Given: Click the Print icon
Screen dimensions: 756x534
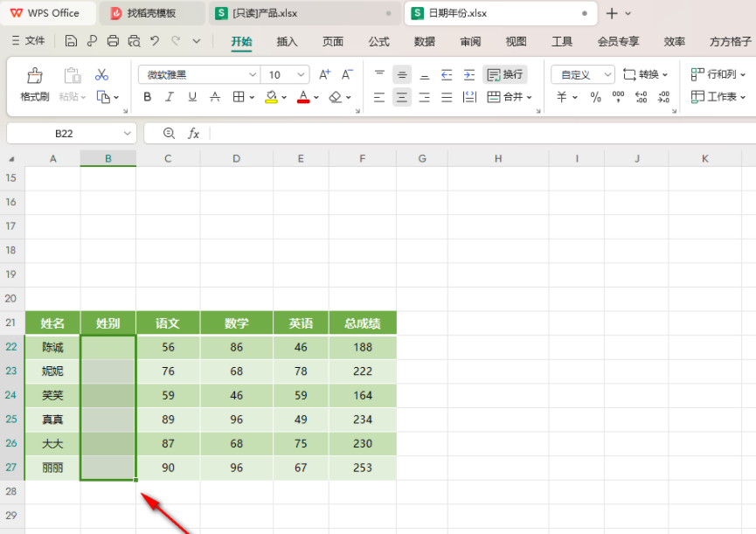Looking at the screenshot, I should [113, 41].
